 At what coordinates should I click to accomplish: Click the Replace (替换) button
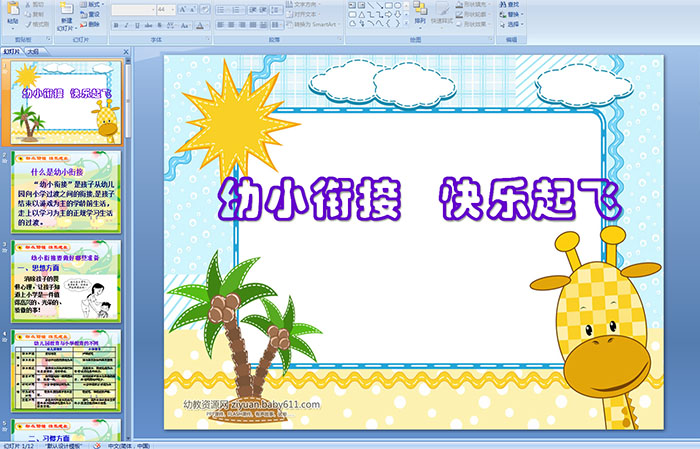click(512, 14)
